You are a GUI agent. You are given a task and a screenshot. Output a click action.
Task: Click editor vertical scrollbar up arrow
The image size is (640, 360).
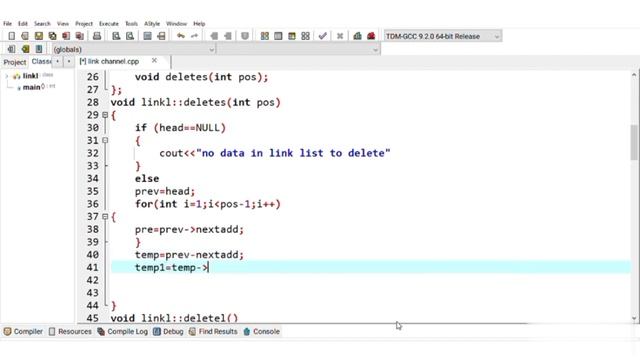coord(634,75)
